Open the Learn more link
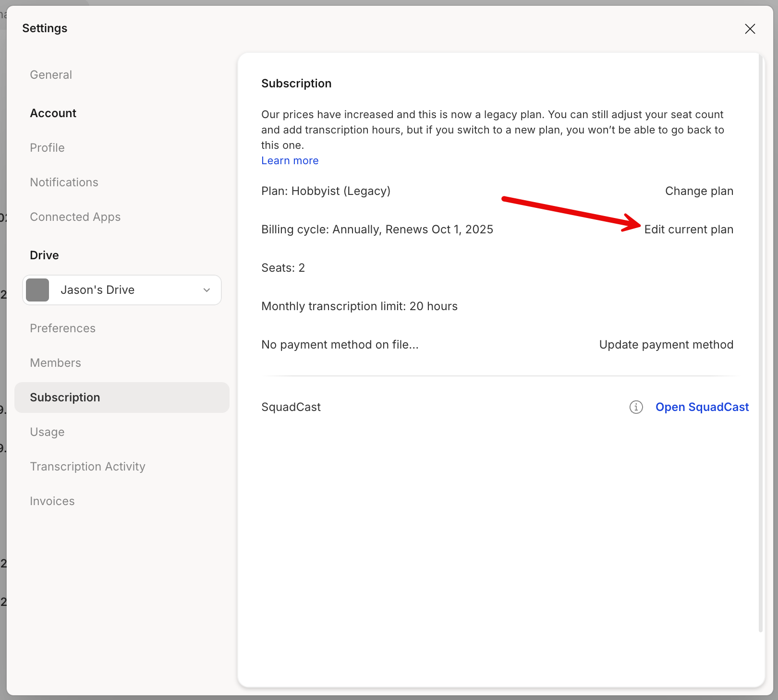 pos(290,160)
